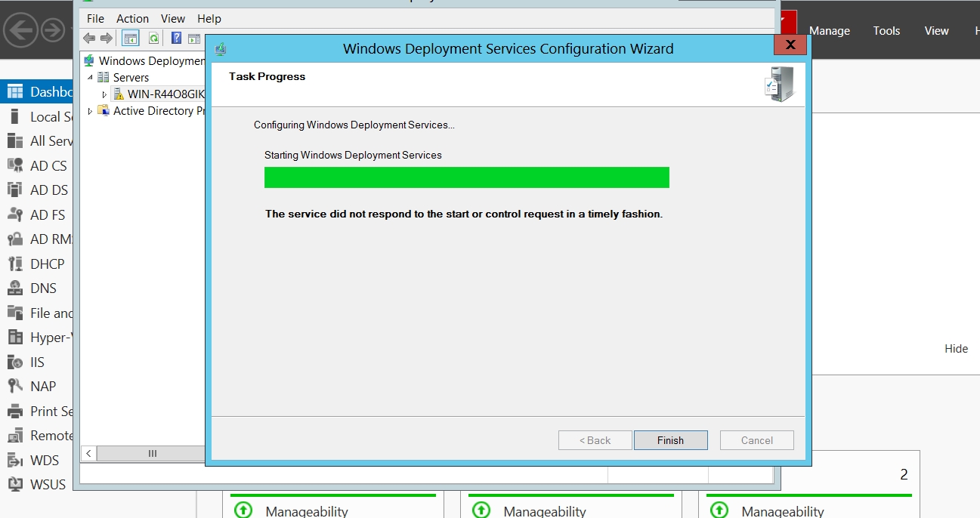Click the Back arrow in WDS console toolbar
Screen dimensions: 980x518
point(89,38)
